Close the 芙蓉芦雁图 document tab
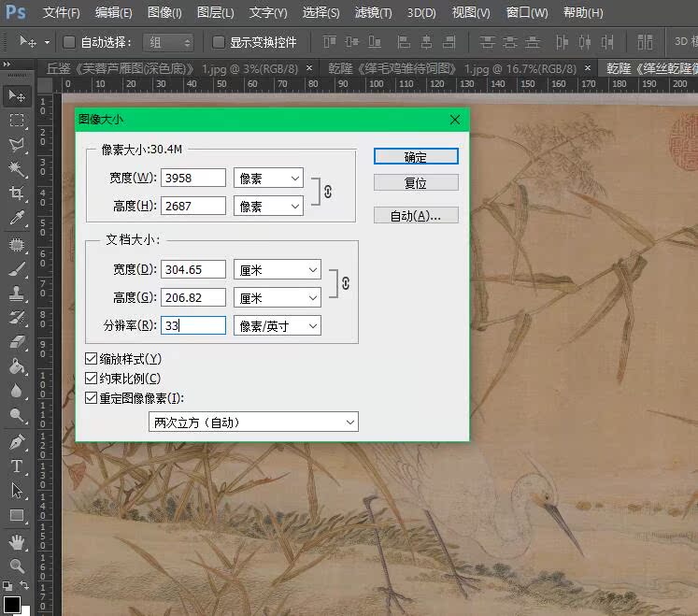 click(309, 68)
